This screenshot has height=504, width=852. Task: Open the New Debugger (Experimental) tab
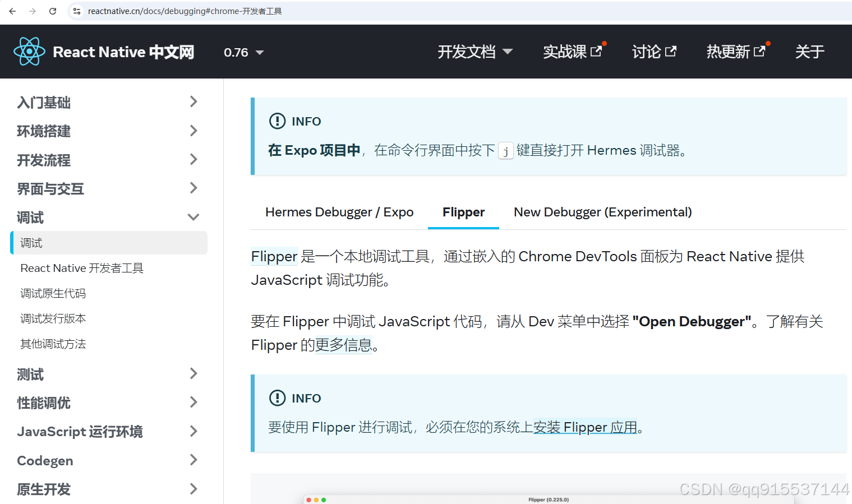(x=602, y=212)
